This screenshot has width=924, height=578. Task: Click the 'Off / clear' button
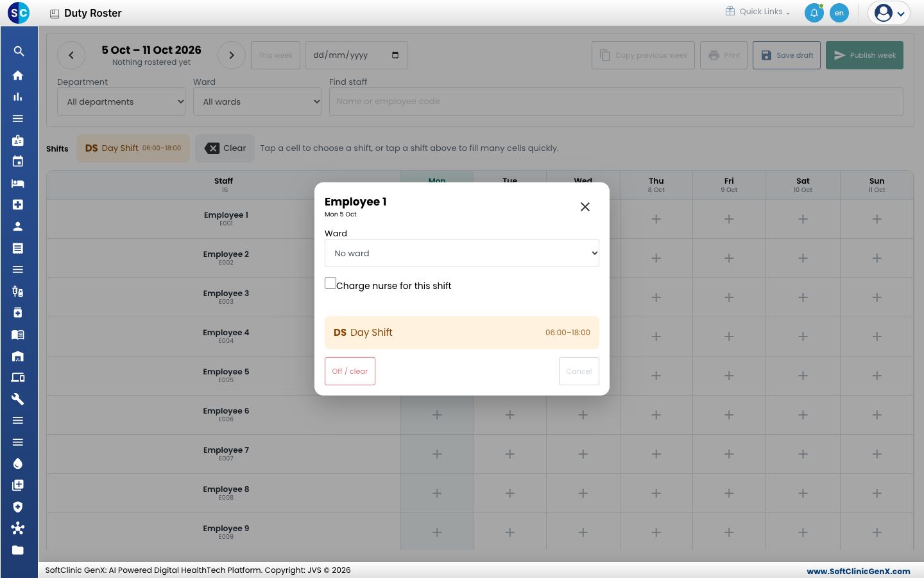point(350,371)
